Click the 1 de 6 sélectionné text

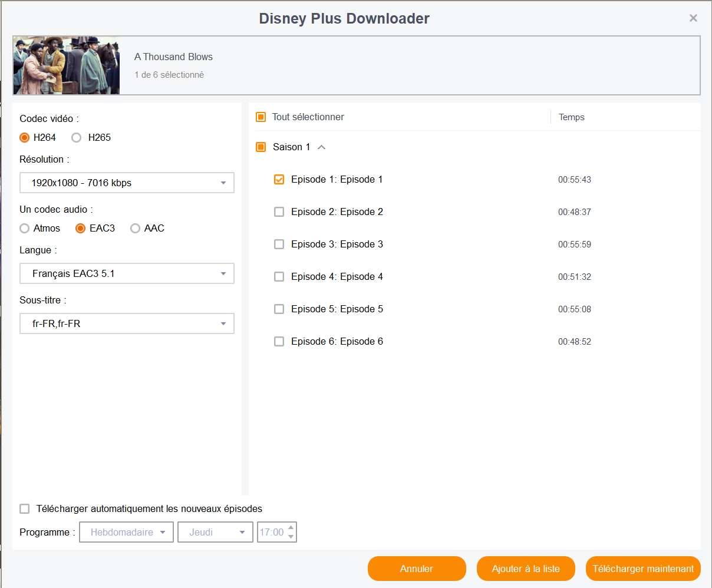pos(169,75)
